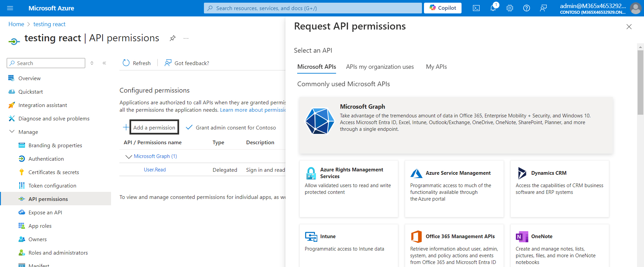Close the Request API permissions panel
This screenshot has height=267, width=644.
[x=629, y=27]
